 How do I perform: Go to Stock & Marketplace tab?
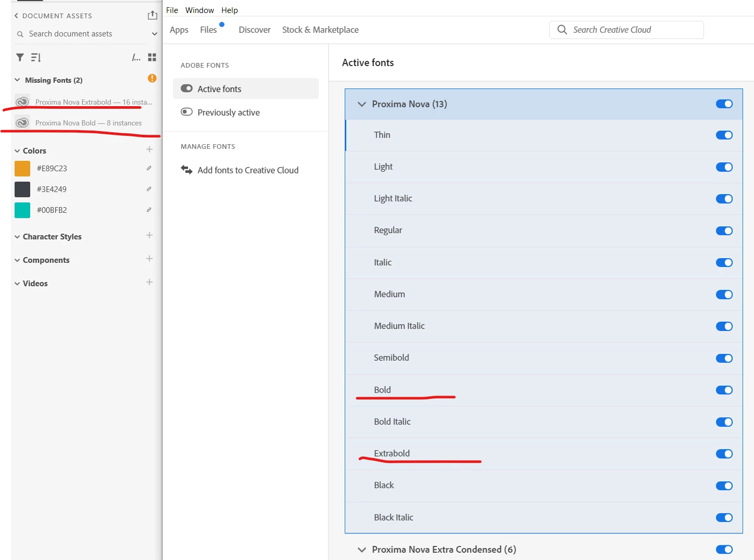[x=320, y=30]
